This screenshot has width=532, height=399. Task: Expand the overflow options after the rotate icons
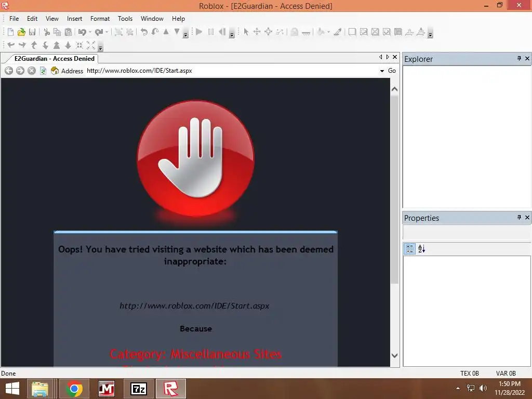pyautogui.click(x=185, y=34)
